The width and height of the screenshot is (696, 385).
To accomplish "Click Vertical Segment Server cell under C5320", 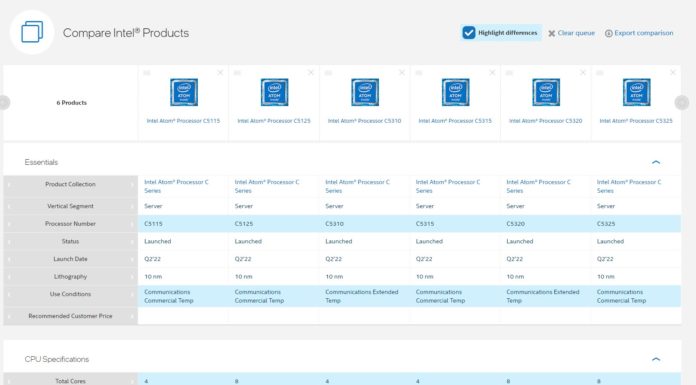I will tap(545, 206).
